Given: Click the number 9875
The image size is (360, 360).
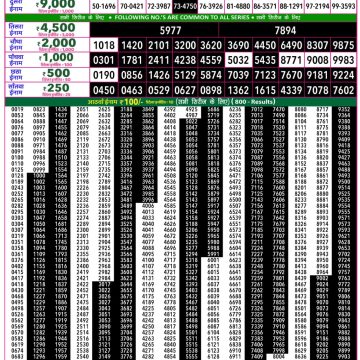Looking at the screenshot, I should tap(343, 45).
